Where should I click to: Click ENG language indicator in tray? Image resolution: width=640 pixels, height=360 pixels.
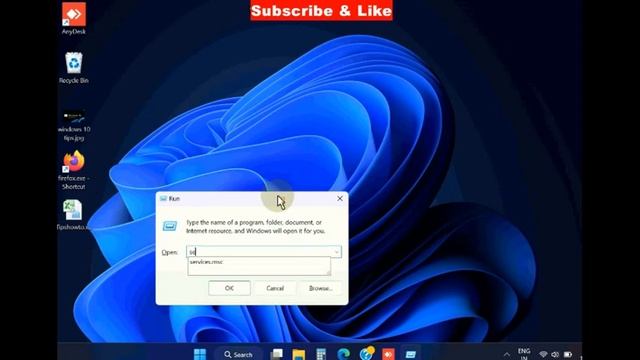coord(524,353)
